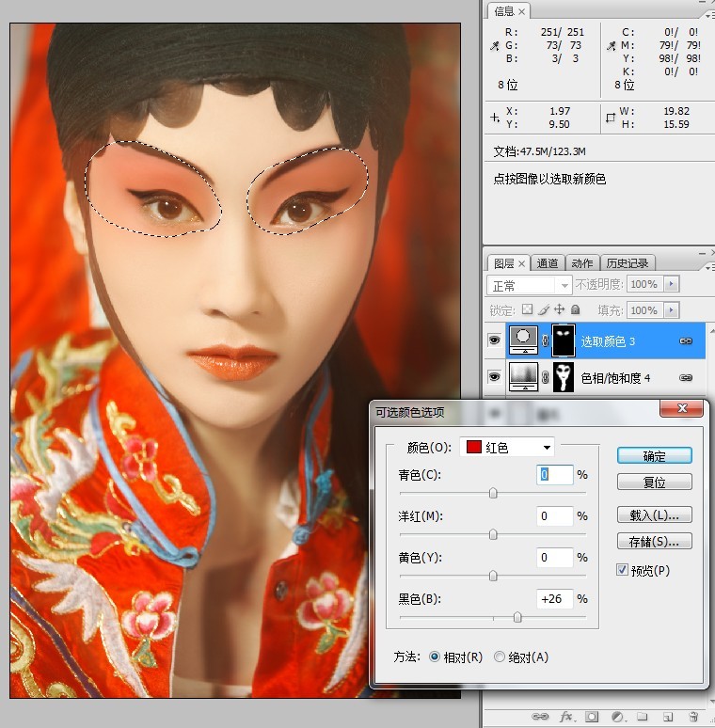
Task: Click the 青色(C) slider handle
Action: tap(493, 493)
